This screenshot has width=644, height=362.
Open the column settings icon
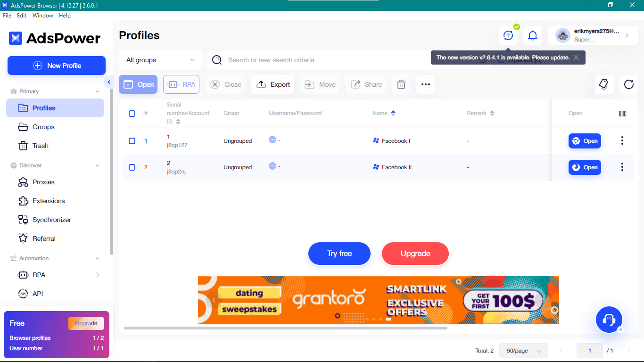click(623, 114)
